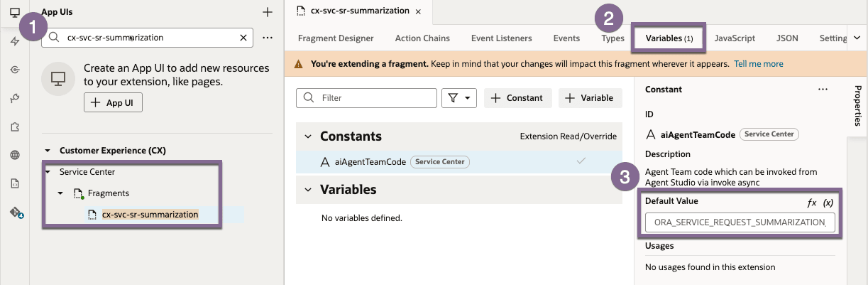Click the + Constant button
The width and height of the screenshot is (868, 285).
point(517,98)
